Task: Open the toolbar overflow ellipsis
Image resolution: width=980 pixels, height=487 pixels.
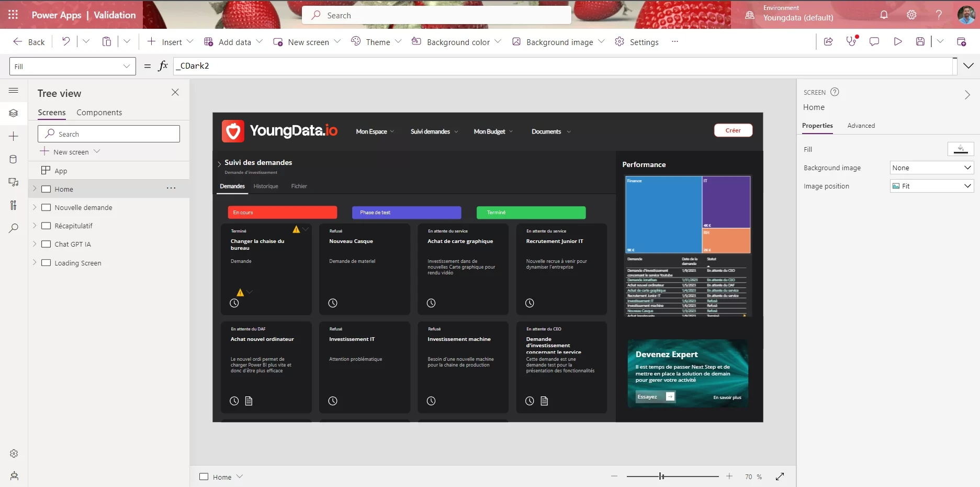Action: point(675,41)
